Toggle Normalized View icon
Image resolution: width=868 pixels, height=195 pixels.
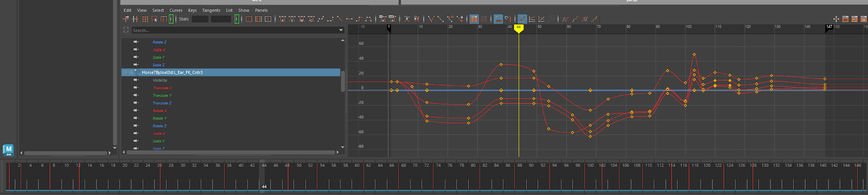click(541, 19)
